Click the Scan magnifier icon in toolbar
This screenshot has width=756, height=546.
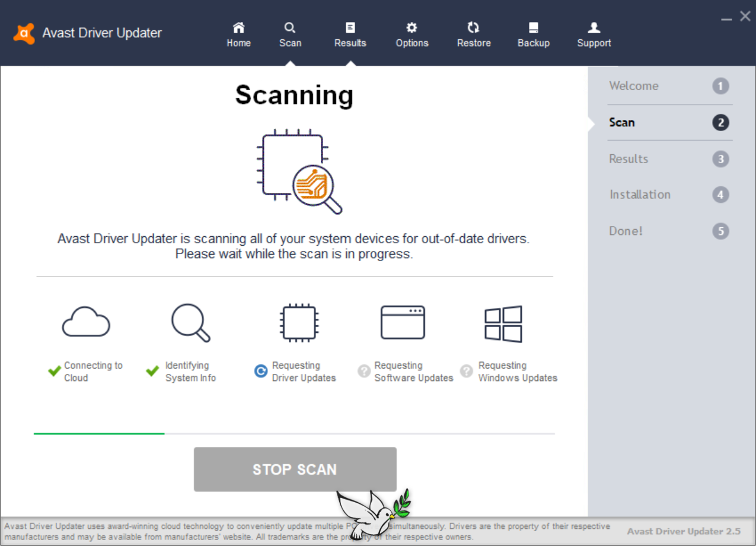point(290,27)
